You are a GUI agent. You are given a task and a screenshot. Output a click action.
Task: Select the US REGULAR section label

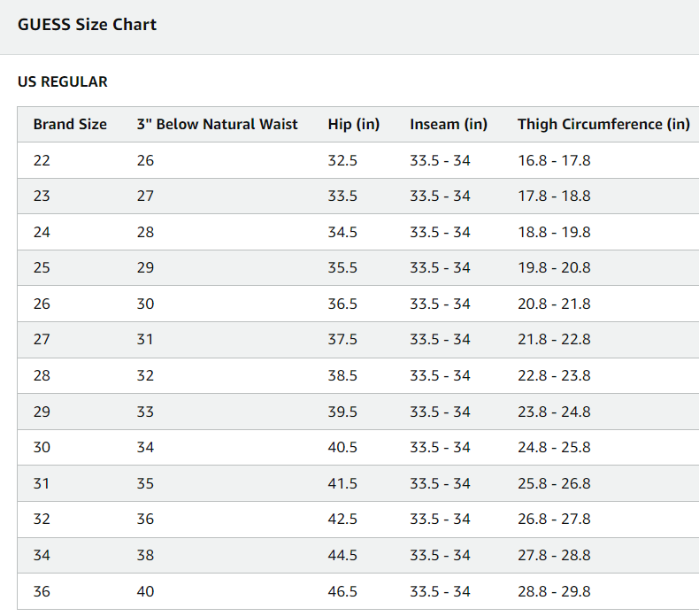click(63, 82)
